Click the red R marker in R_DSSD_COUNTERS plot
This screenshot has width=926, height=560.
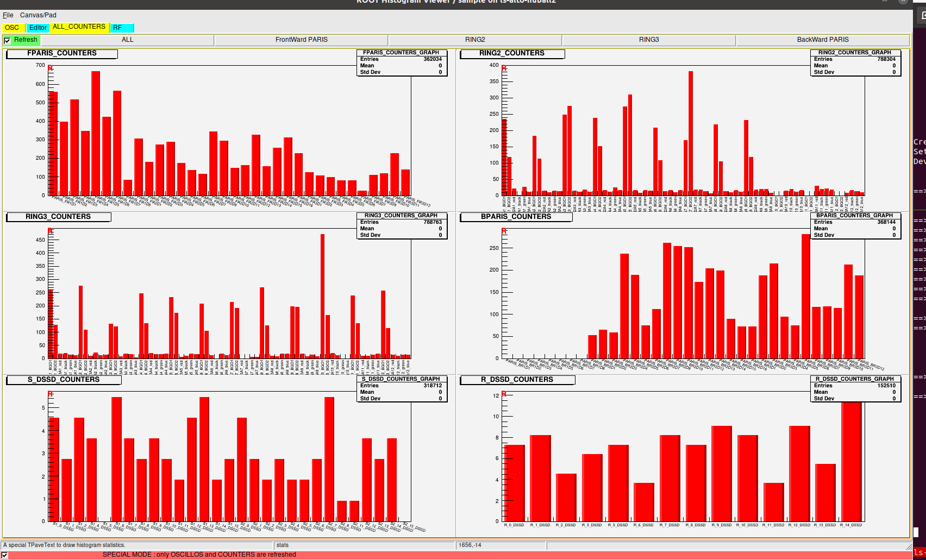coord(504,394)
